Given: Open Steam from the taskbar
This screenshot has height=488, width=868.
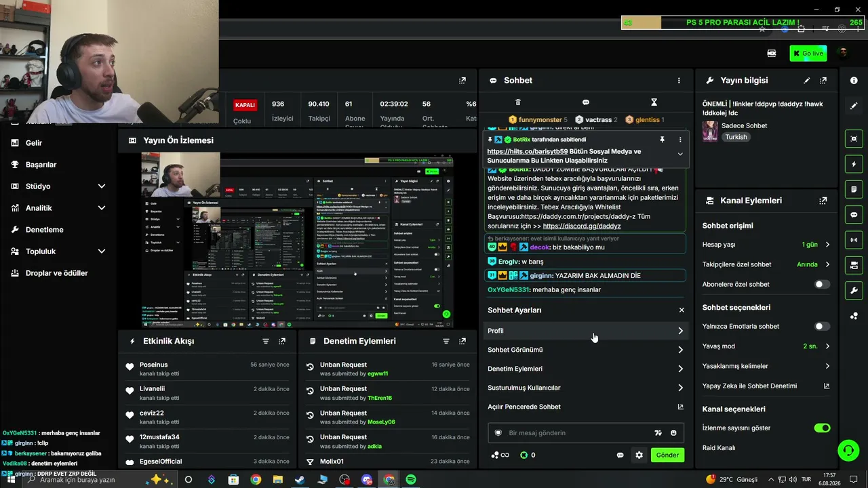Looking at the screenshot, I should pyautogui.click(x=300, y=480).
